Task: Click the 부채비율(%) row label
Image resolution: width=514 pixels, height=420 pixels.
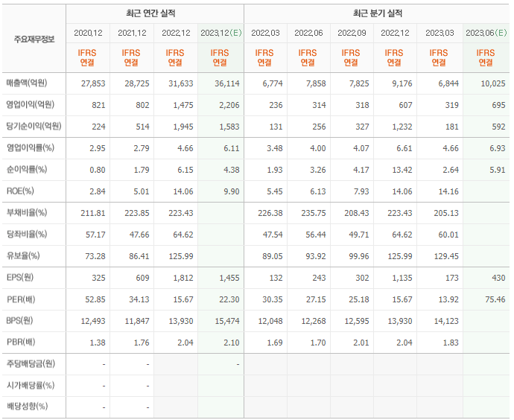Action: point(27,213)
